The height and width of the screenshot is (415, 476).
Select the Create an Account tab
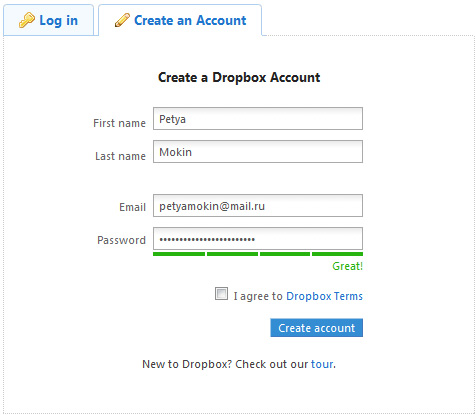tap(180, 20)
